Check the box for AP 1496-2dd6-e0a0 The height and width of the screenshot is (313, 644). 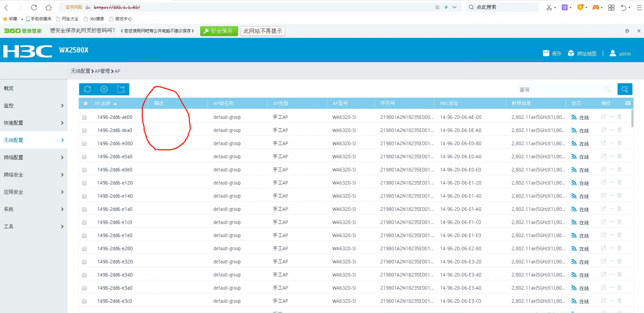(x=85, y=157)
